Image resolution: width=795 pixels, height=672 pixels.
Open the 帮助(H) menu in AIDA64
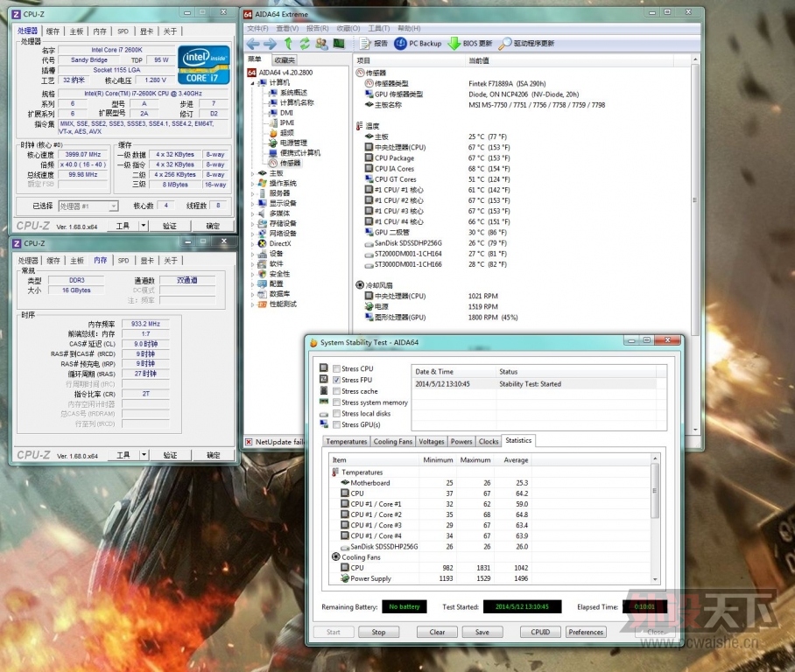click(409, 28)
